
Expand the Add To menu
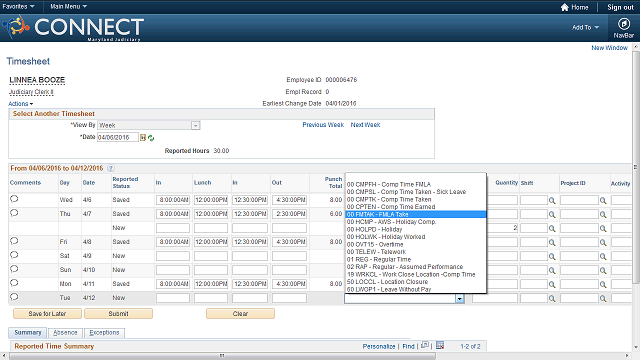[x=585, y=27]
